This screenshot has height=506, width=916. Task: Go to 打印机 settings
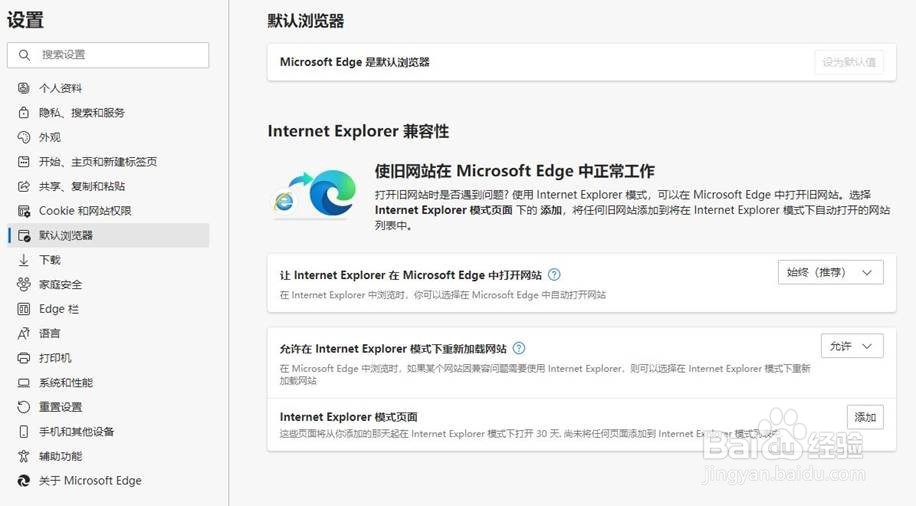pyautogui.click(x=108, y=358)
